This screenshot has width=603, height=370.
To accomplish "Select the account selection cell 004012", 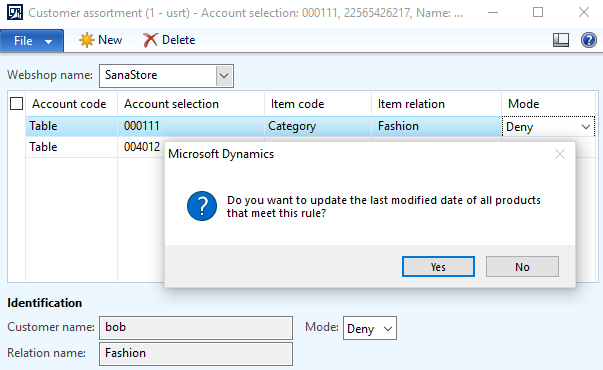I will click(142, 147).
